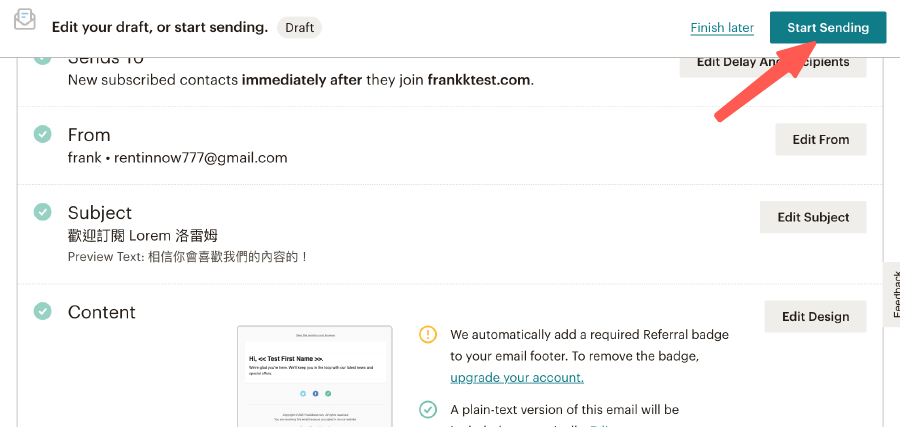The width and height of the screenshot is (900, 427).
Task: Click the Finish later link
Action: [x=722, y=28]
